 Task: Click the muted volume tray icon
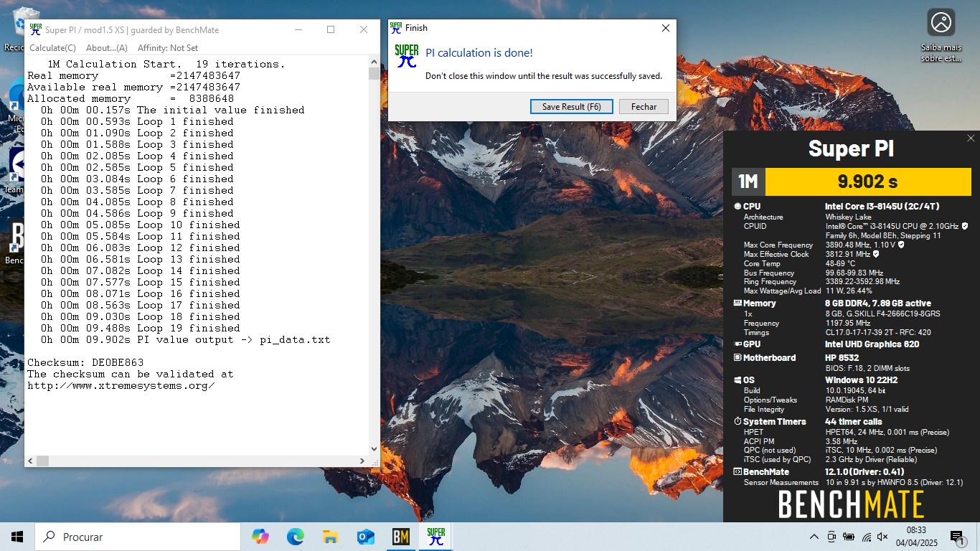(x=883, y=537)
